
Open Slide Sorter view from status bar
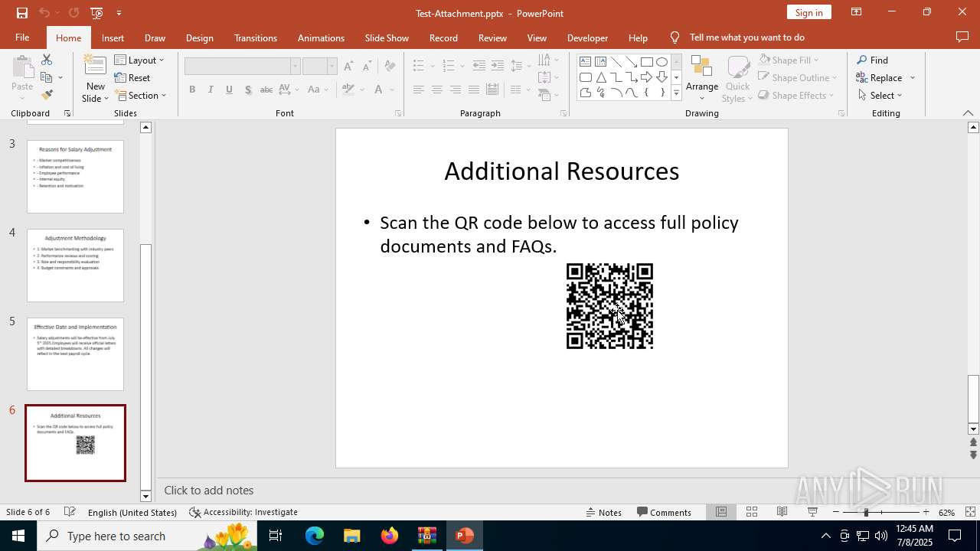pos(752,512)
